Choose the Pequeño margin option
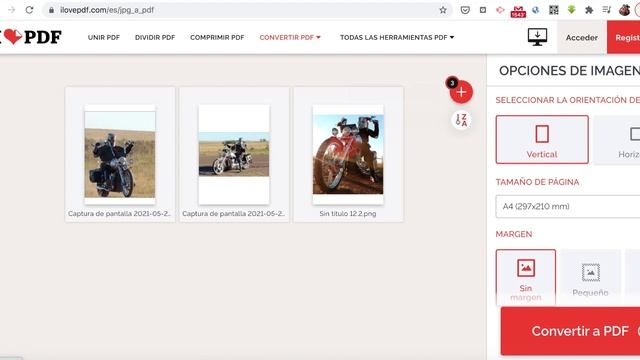This screenshot has height=360, width=640. point(590,278)
